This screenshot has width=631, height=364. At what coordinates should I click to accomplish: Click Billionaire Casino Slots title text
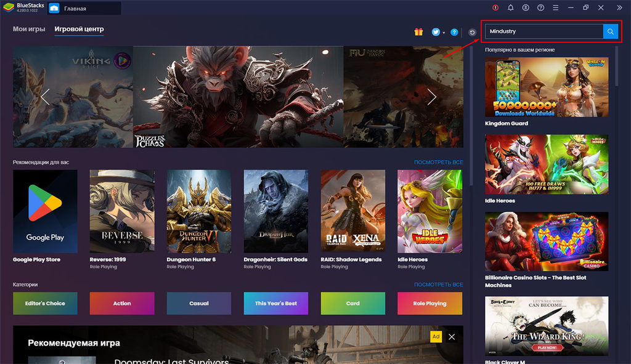point(535,281)
